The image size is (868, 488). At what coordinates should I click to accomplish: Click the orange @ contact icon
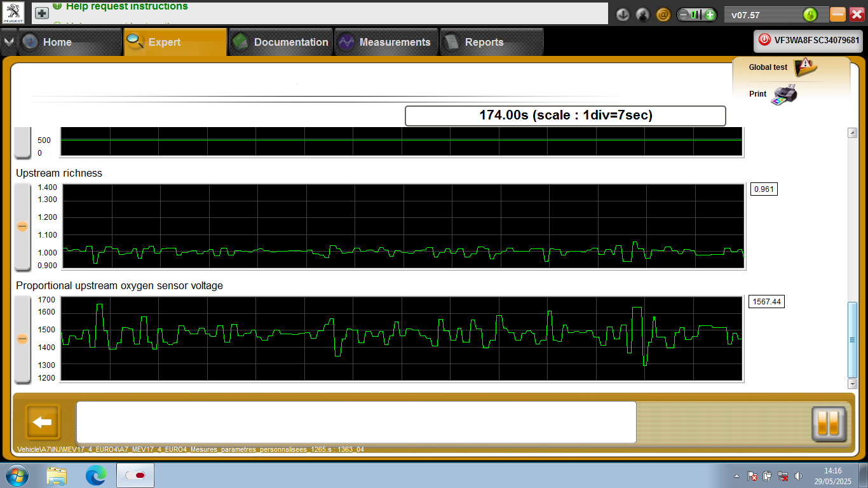click(x=663, y=14)
